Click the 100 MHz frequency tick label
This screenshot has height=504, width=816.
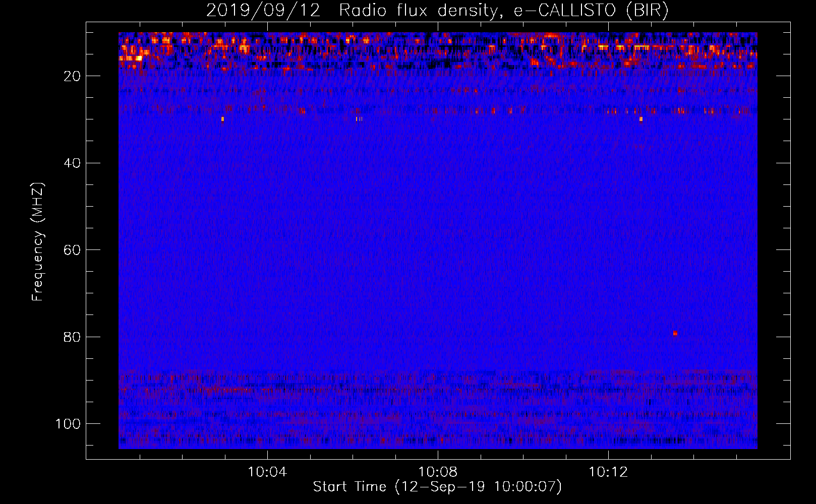(x=68, y=424)
